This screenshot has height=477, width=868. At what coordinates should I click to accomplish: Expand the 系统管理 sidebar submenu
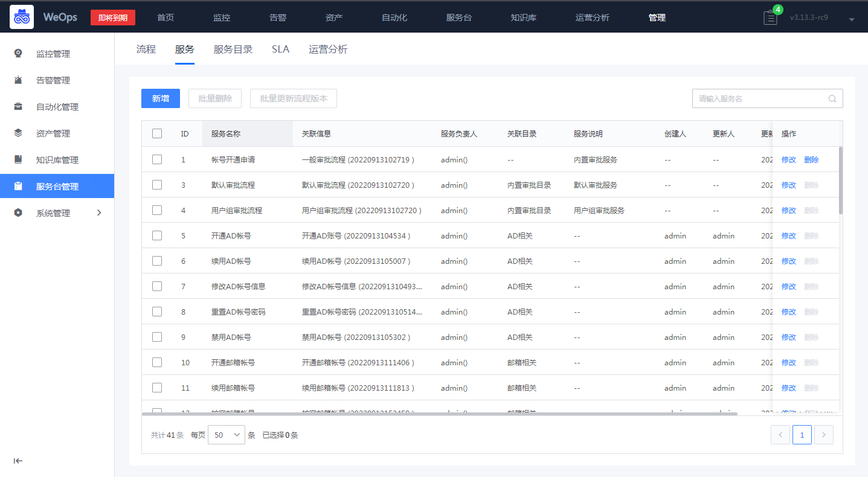tap(100, 213)
